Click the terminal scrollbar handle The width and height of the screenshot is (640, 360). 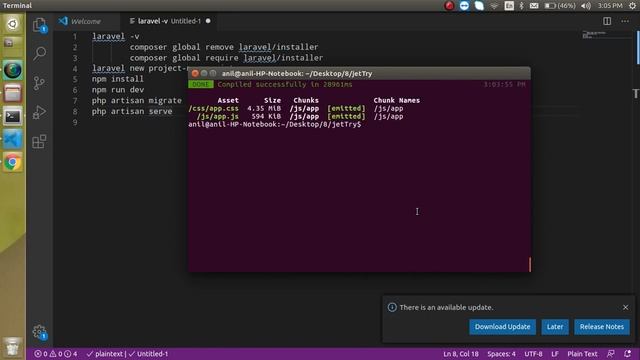530,264
